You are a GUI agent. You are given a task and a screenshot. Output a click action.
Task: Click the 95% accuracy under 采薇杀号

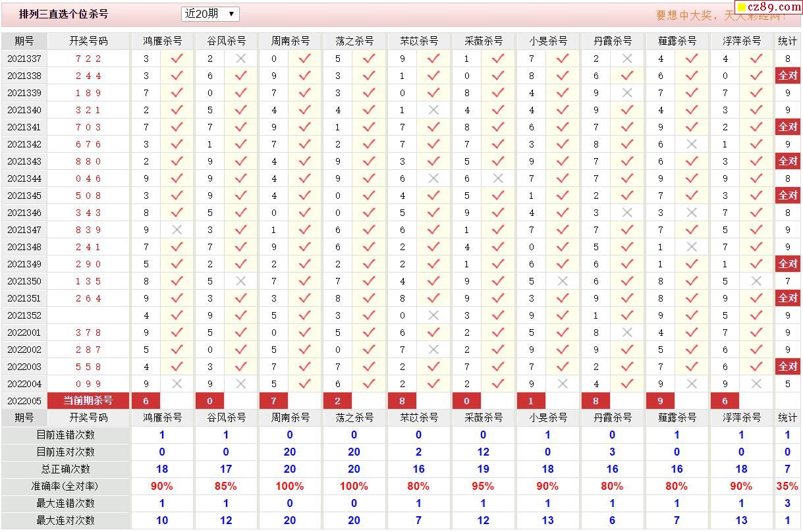[483, 487]
